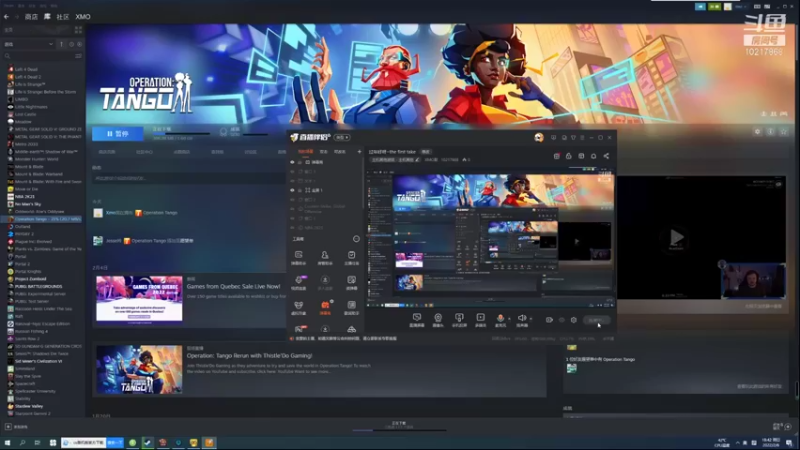Add a new scene with the plus icon in 直播伴侣

click(x=359, y=152)
